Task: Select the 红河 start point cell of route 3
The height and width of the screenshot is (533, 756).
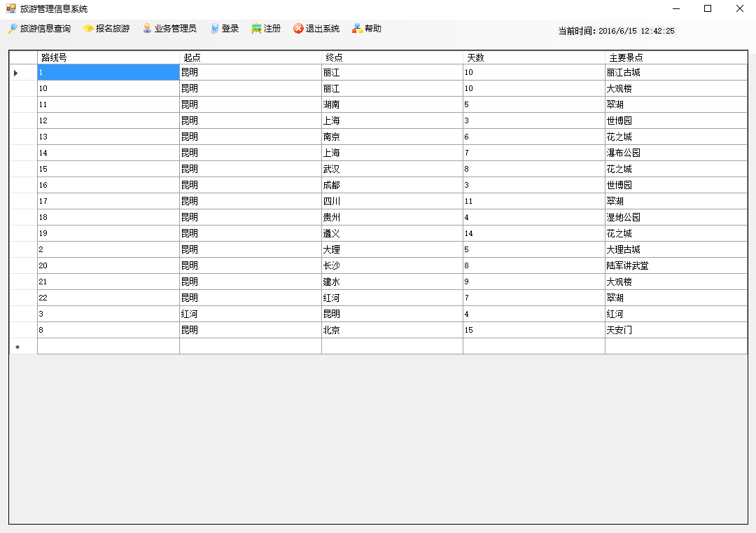Action: 250,314
